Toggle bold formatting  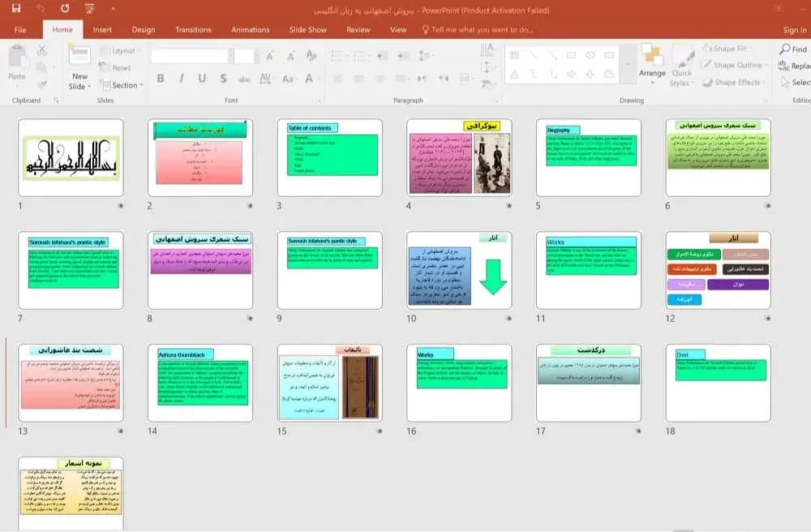(161, 79)
